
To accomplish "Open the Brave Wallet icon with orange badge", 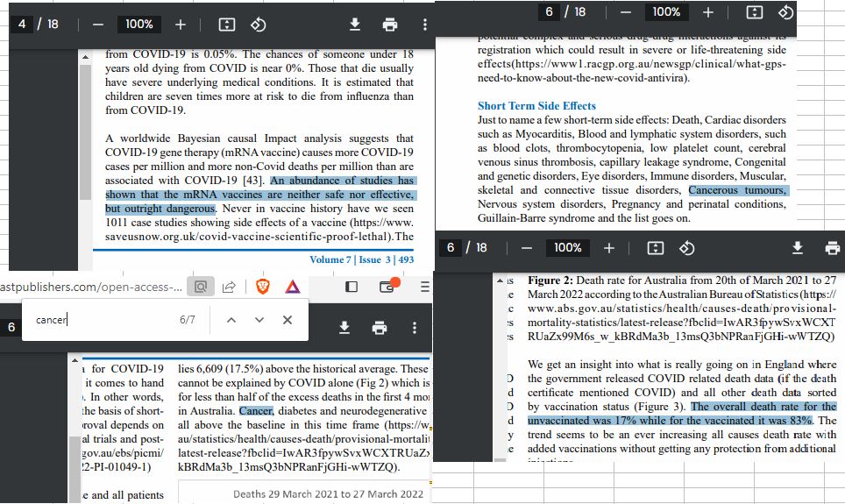I will pos(387,286).
